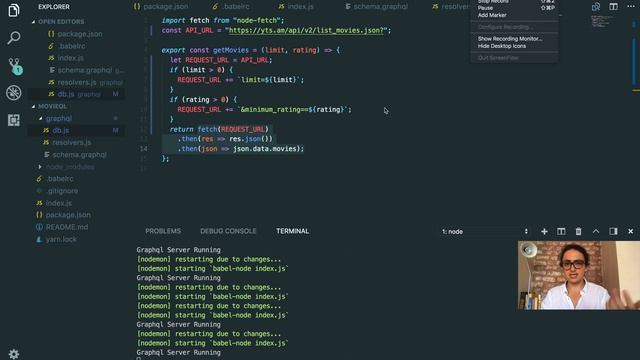The image size is (640, 360).
Task: Click the webcam video overlay
Action: 579,275
